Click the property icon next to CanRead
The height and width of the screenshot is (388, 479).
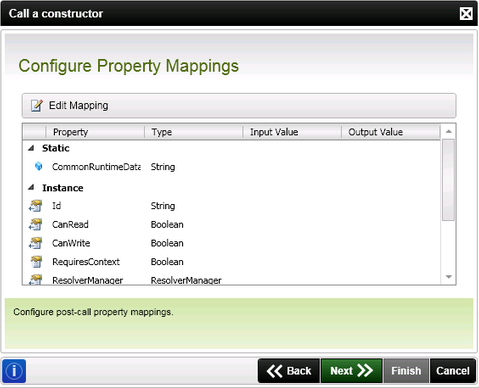click(36, 224)
